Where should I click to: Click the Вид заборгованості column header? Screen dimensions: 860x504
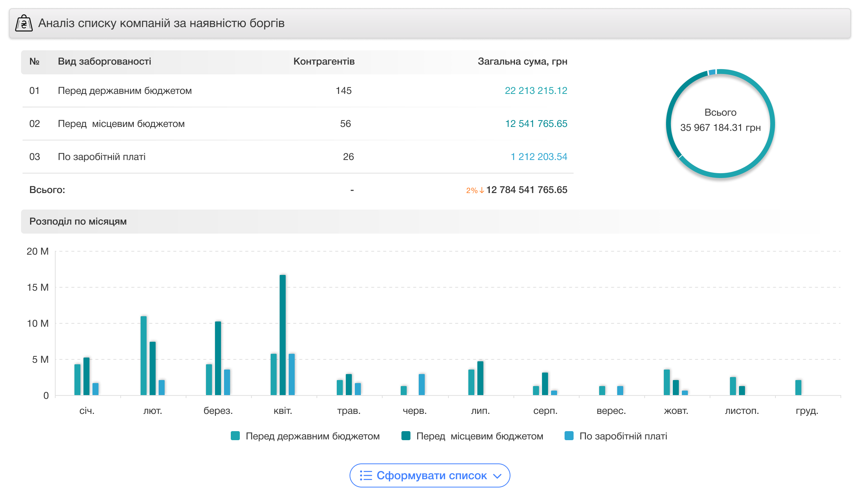[x=104, y=61]
